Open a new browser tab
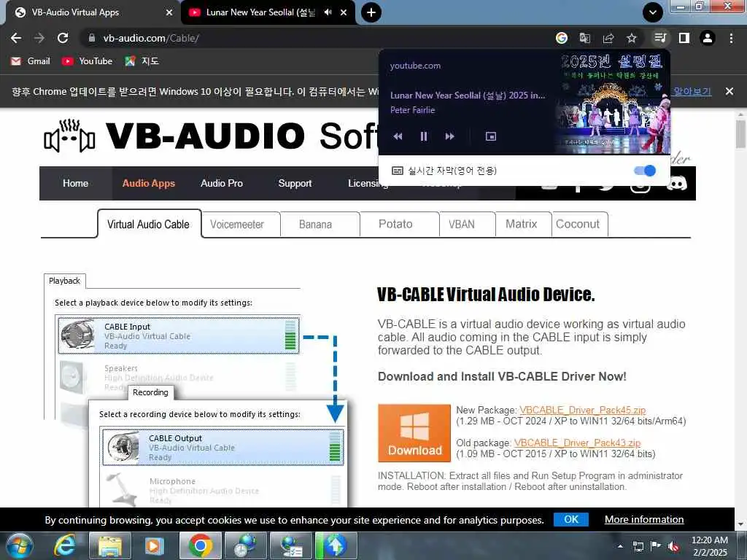This screenshot has width=747, height=560. click(x=371, y=12)
